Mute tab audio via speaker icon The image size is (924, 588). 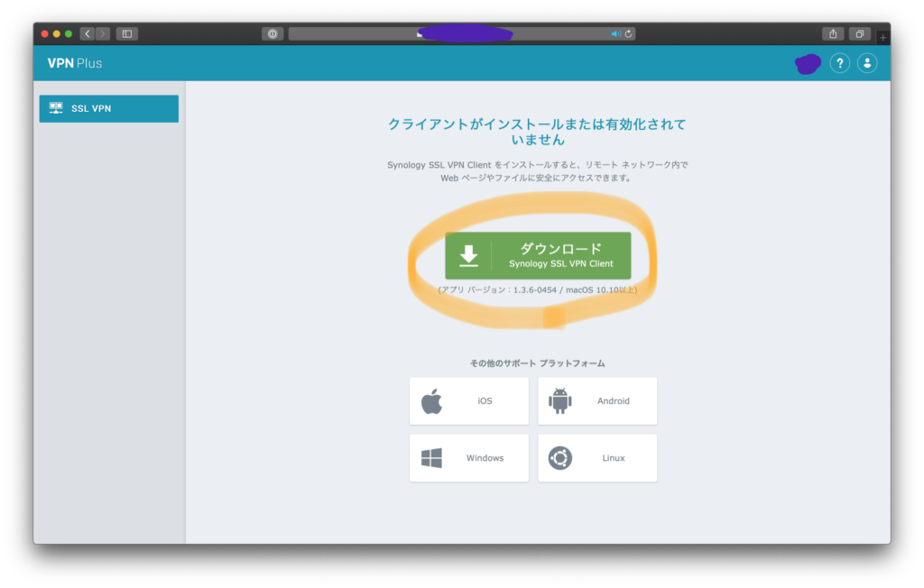tap(615, 33)
